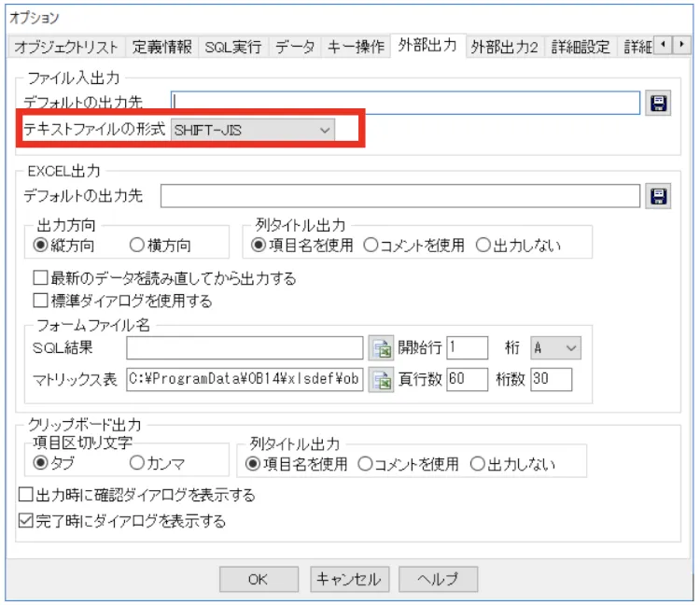Screen dimensions: 700x605
Task: Switch to 定義情報 tab
Action: [161, 47]
